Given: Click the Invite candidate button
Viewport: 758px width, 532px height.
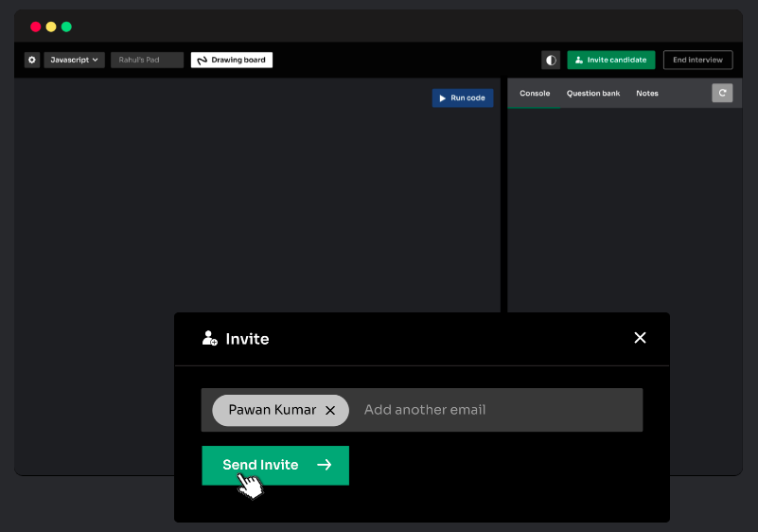Looking at the screenshot, I should click(x=611, y=60).
